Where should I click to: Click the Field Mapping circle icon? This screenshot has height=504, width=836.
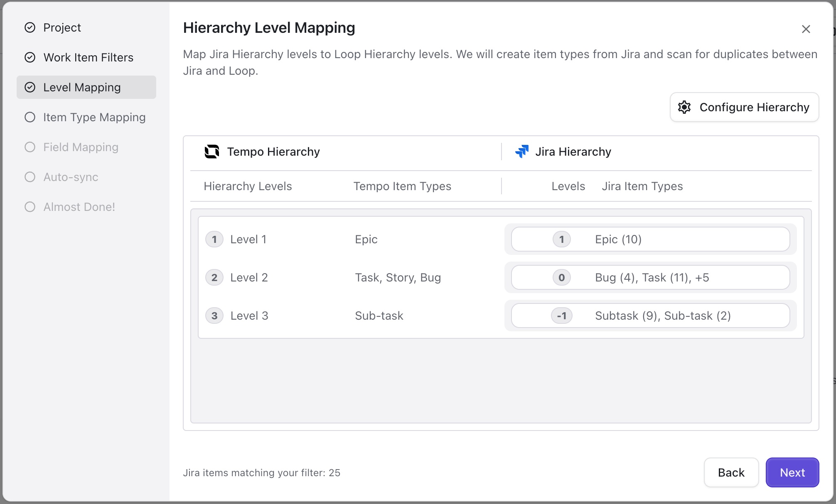point(30,147)
